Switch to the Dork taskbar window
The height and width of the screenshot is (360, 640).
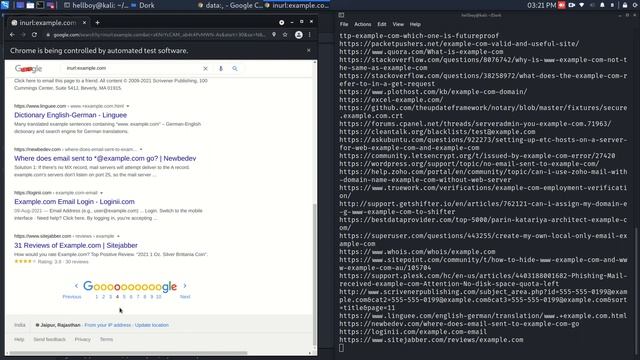tap(143, 5)
